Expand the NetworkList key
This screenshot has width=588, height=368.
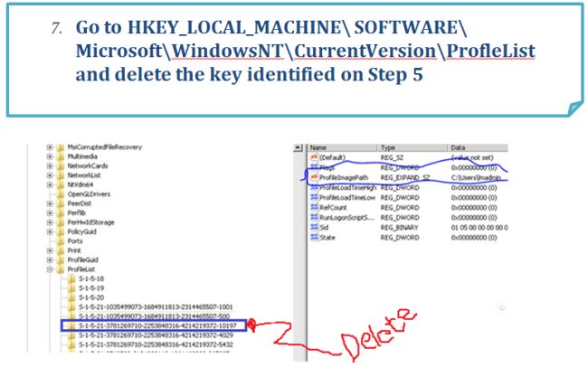click(50, 175)
